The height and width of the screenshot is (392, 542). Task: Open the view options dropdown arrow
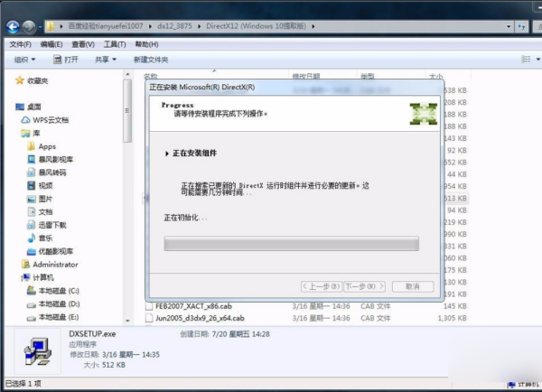pos(537,60)
